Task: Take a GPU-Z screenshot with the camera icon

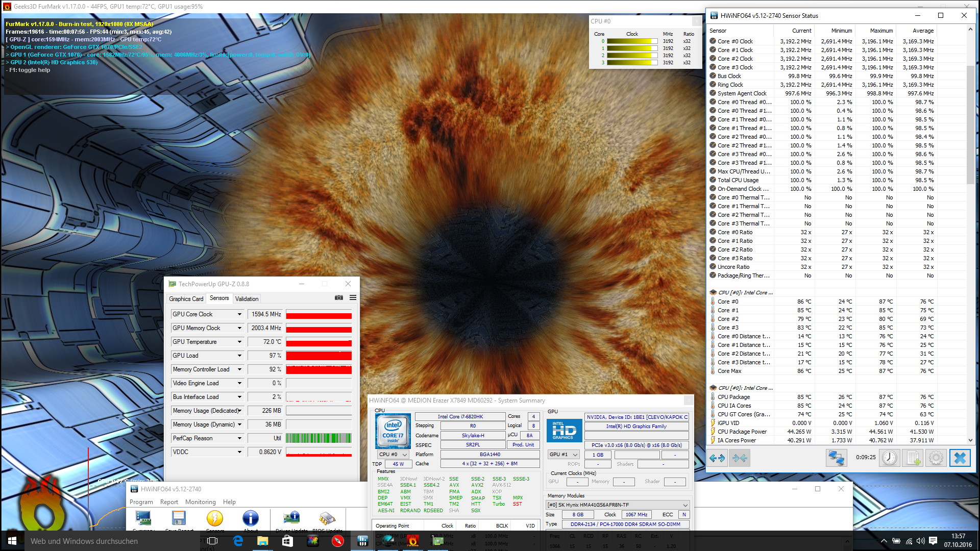Action: pos(339,298)
